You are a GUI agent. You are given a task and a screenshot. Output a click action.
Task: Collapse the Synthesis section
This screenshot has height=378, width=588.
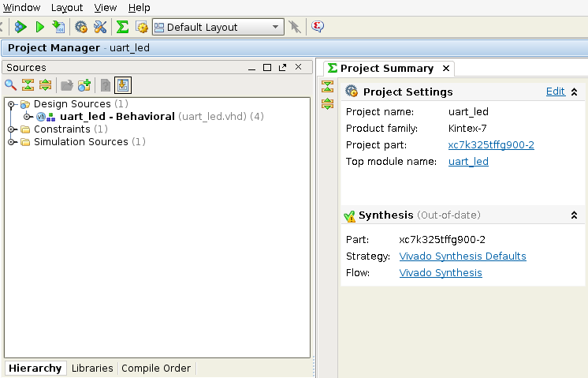click(574, 215)
